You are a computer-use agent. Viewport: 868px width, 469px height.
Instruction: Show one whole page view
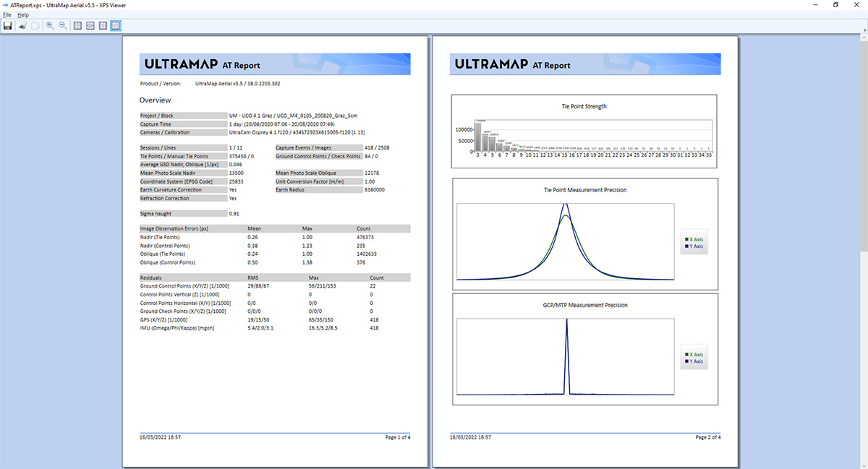[x=103, y=25]
